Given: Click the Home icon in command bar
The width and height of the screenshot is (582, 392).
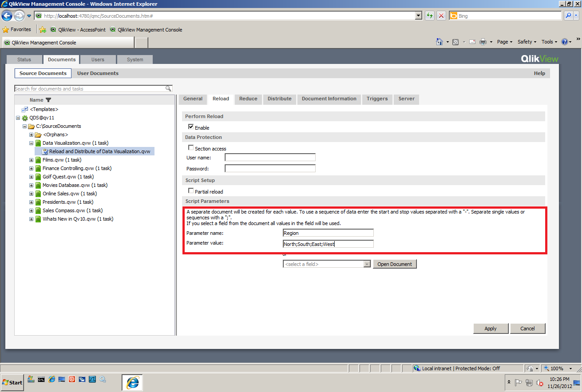Looking at the screenshot, I should tap(439, 42).
